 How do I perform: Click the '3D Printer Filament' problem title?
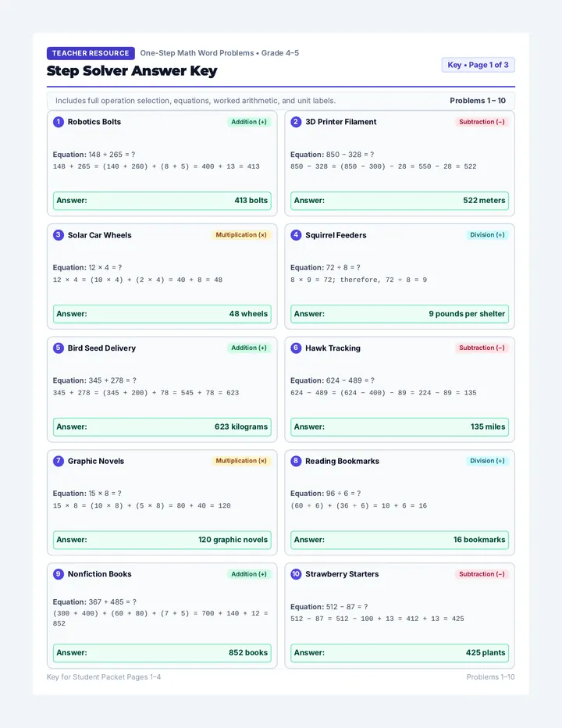(340, 122)
